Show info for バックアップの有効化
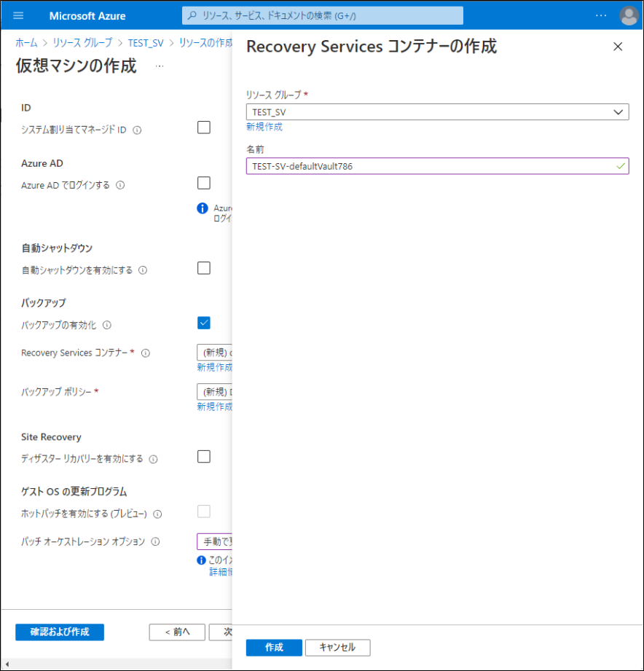 (x=107, y=325)
